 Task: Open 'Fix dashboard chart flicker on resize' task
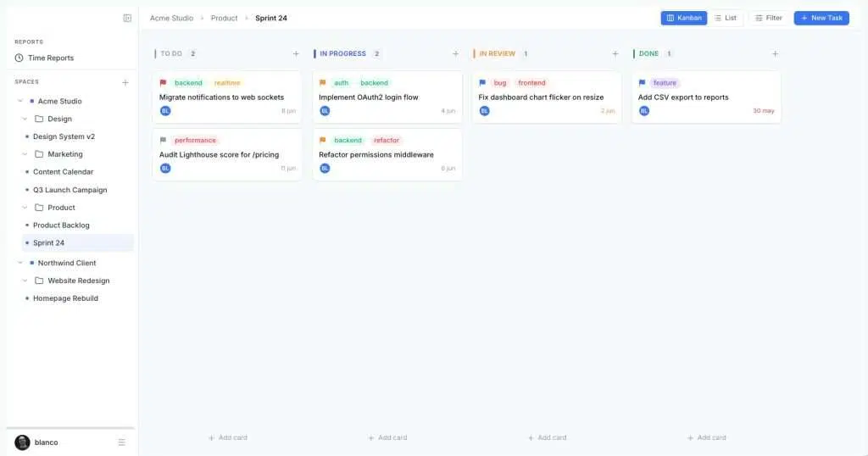click(541, 97)
